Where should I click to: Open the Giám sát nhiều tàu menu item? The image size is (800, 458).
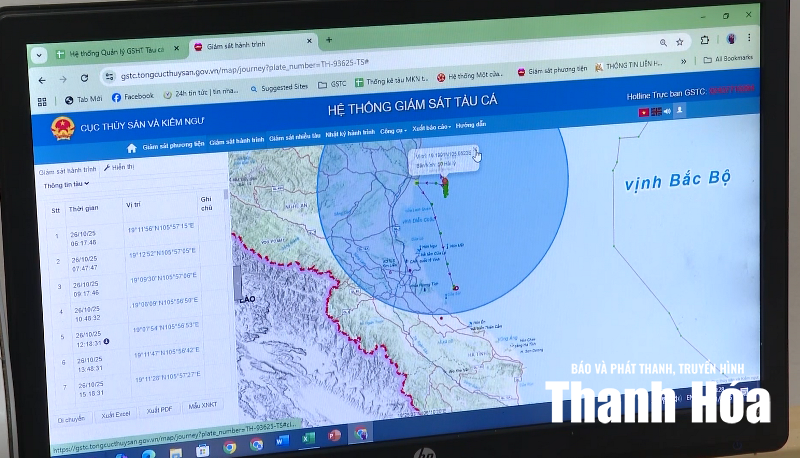295,137
